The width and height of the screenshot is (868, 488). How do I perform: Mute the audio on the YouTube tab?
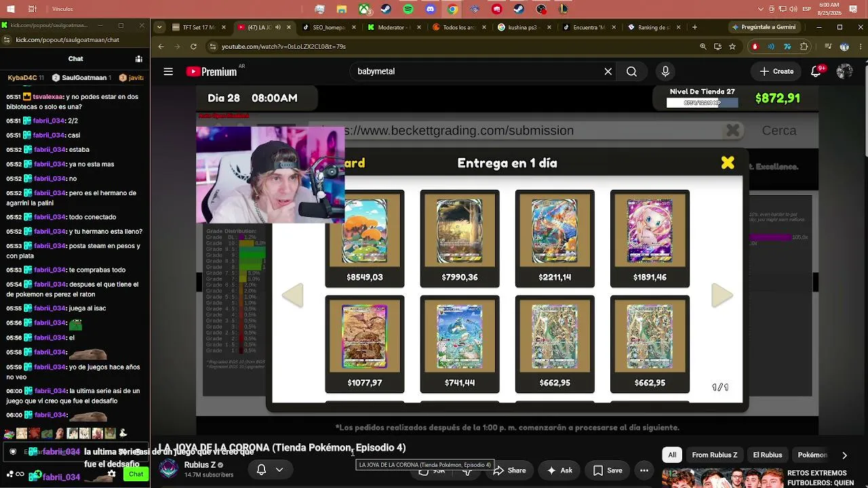pos(278,27)
